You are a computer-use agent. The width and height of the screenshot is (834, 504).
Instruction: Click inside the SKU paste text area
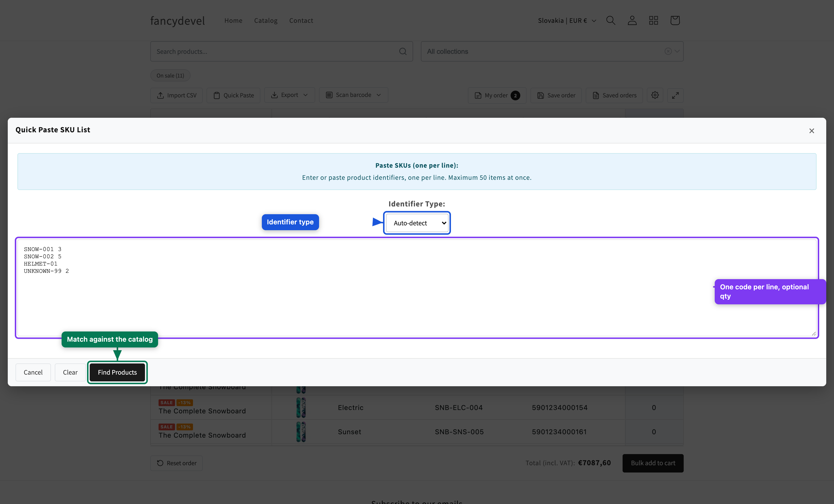click(417, 288)
